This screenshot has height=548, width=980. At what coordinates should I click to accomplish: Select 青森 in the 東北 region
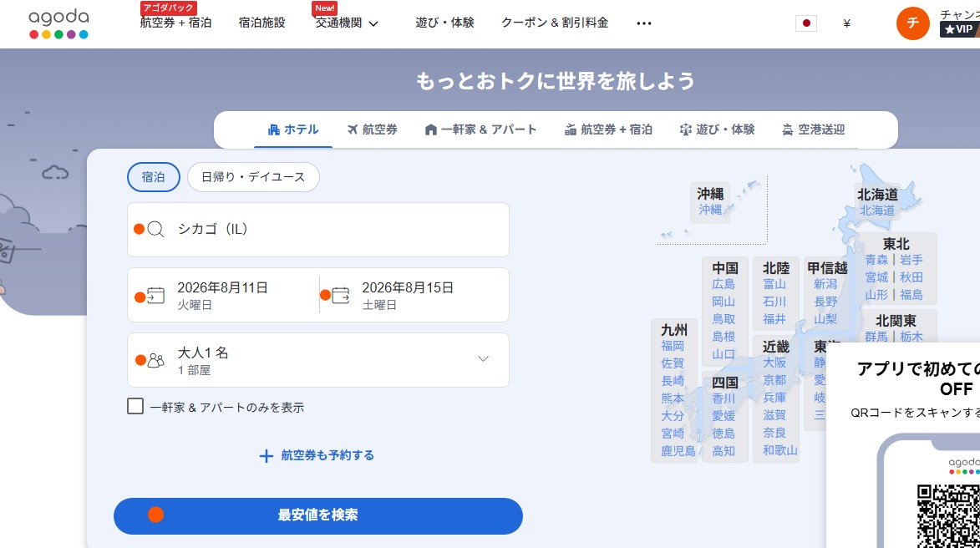pos(876,259)
